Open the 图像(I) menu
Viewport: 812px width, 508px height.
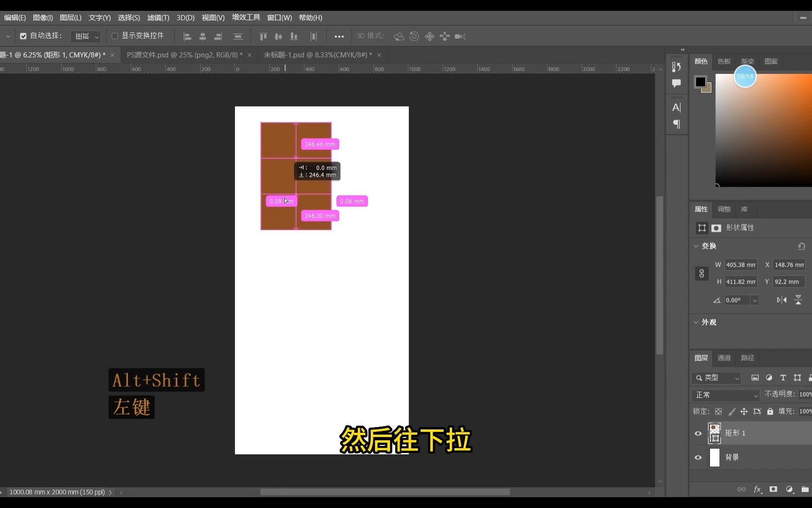[43, 17]
